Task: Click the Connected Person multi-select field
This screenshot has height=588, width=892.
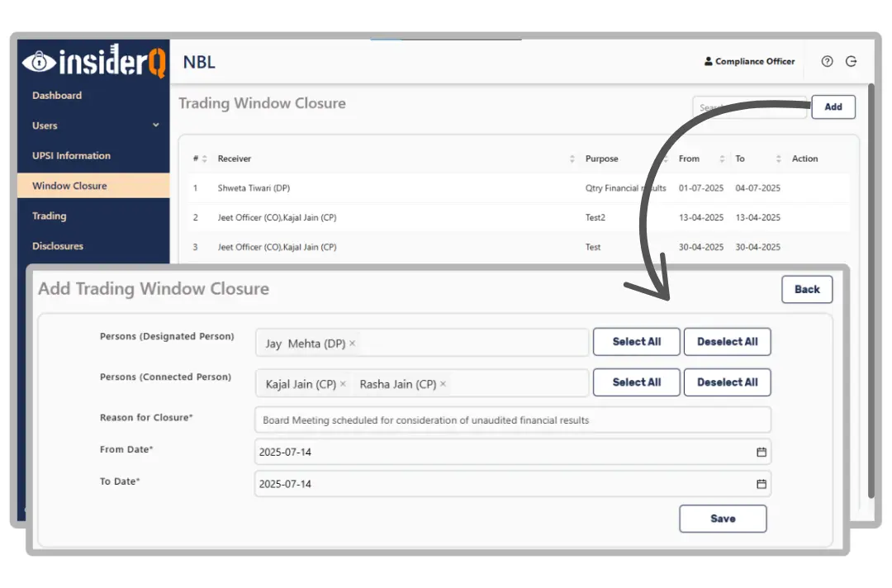Action: click(x=421, y=384)
